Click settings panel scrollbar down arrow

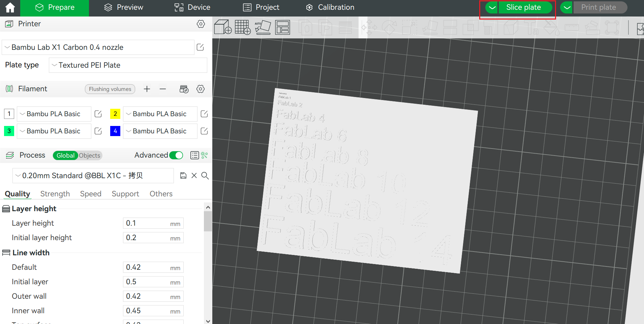(208, 321)
